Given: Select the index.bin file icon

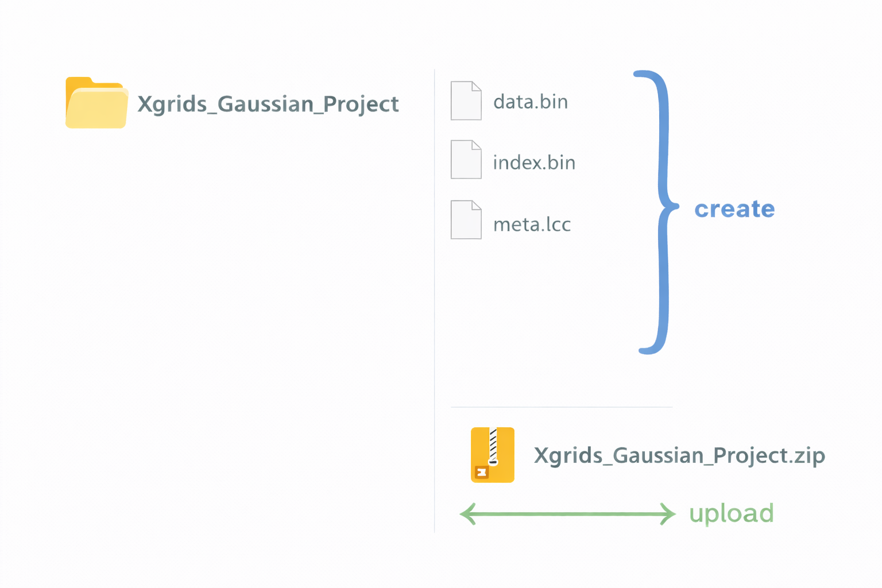Looking at the screenshot, I should (466, 160).
